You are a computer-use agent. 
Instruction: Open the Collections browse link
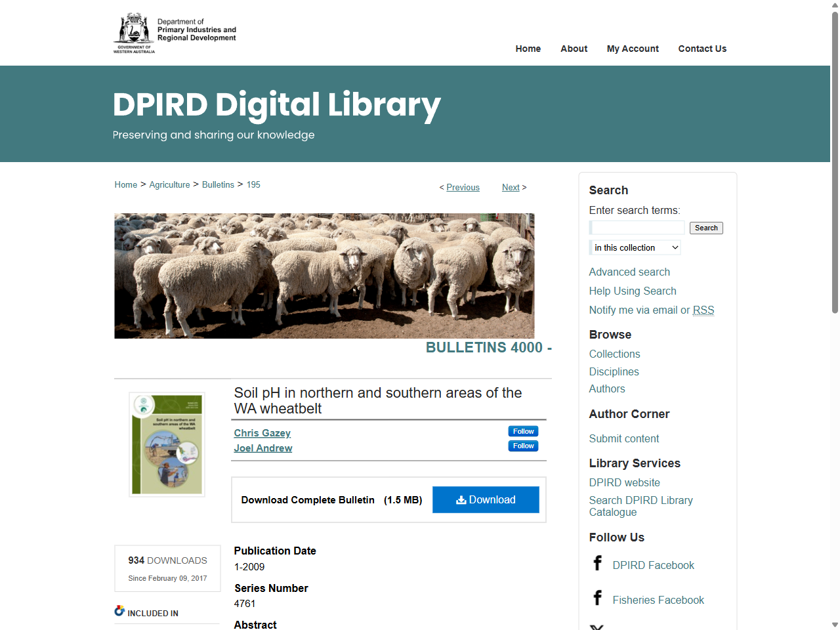[x=614, y=354]
